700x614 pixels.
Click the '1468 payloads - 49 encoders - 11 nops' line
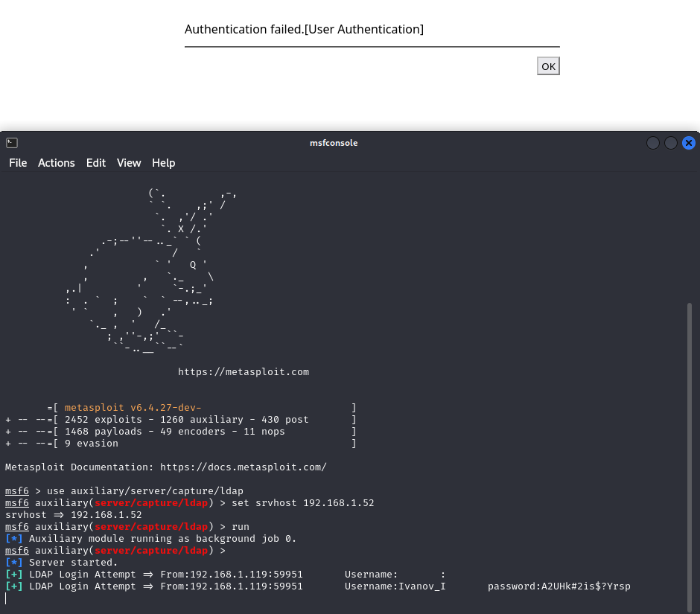174,432
